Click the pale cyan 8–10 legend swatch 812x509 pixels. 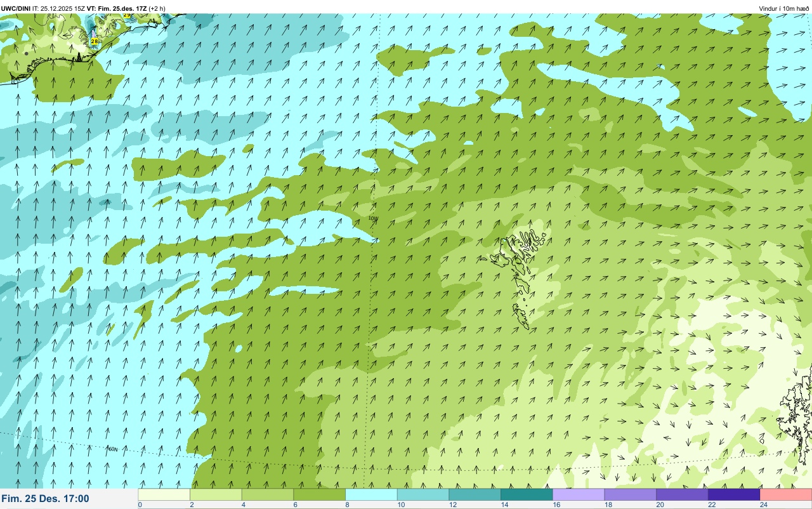point(372,494)
